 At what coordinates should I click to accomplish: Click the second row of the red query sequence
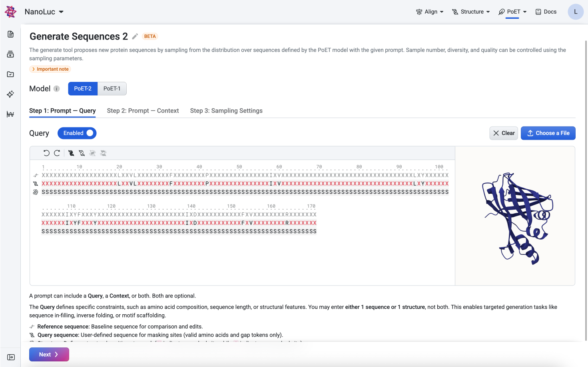click(x=179, y=223)
